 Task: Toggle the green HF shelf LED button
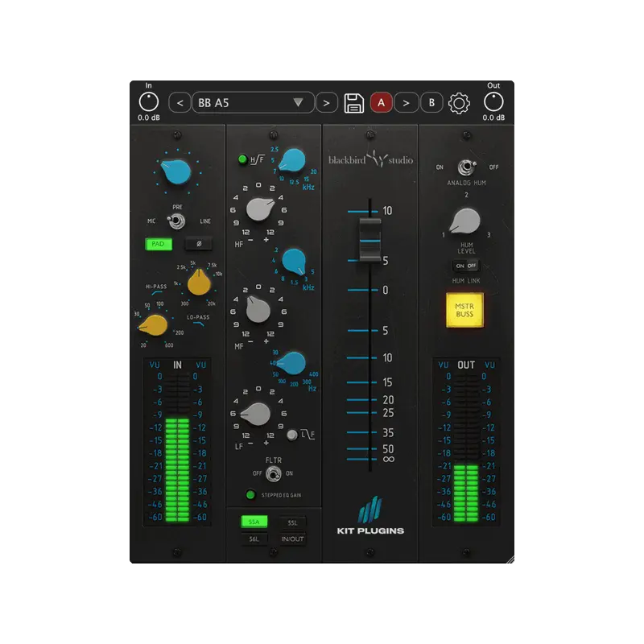[242, 159]
